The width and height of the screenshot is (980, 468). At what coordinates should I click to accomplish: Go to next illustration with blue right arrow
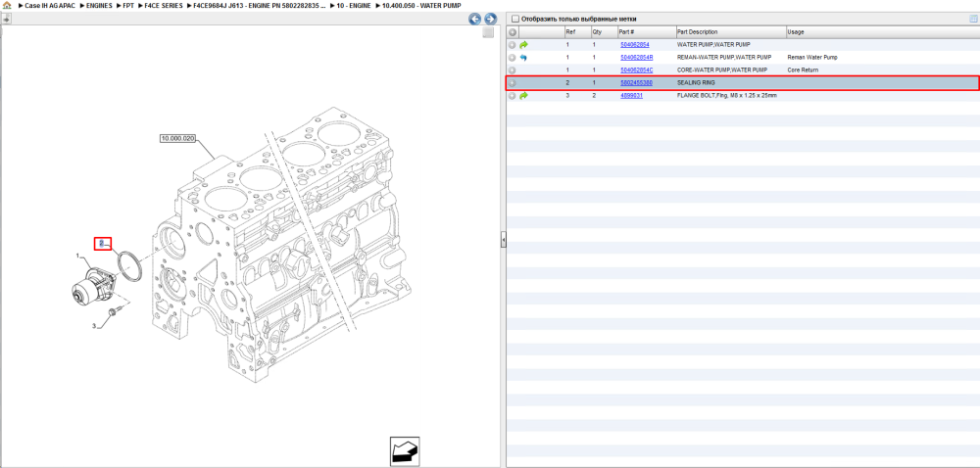coord(491,19)
